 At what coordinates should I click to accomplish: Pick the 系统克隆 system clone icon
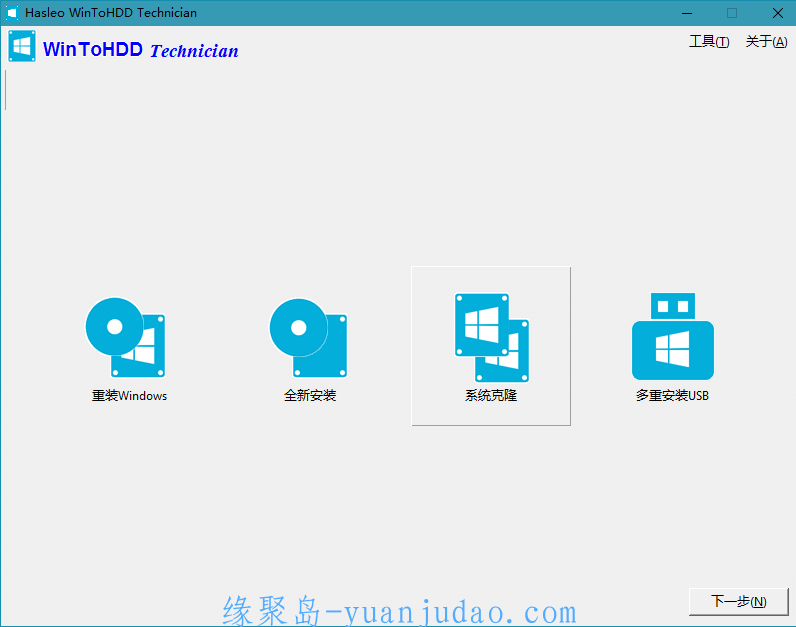click(x=491, y=338)
